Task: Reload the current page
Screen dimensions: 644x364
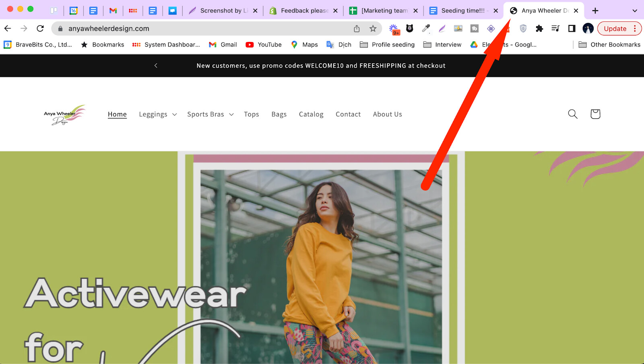Action: tap(40, 28)
